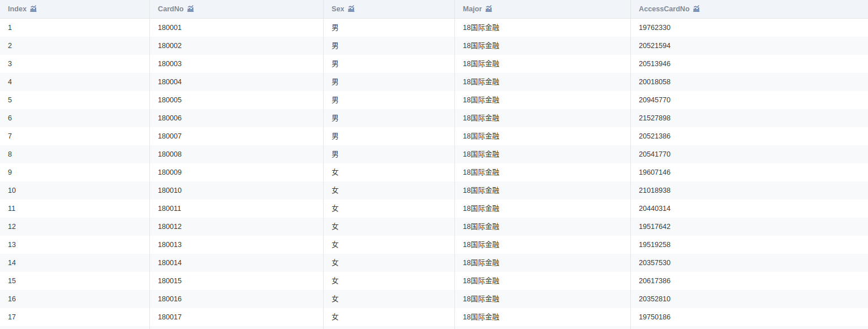Click AccessCardNo value 20521386

pyautogui.click(x=655, y=136)
